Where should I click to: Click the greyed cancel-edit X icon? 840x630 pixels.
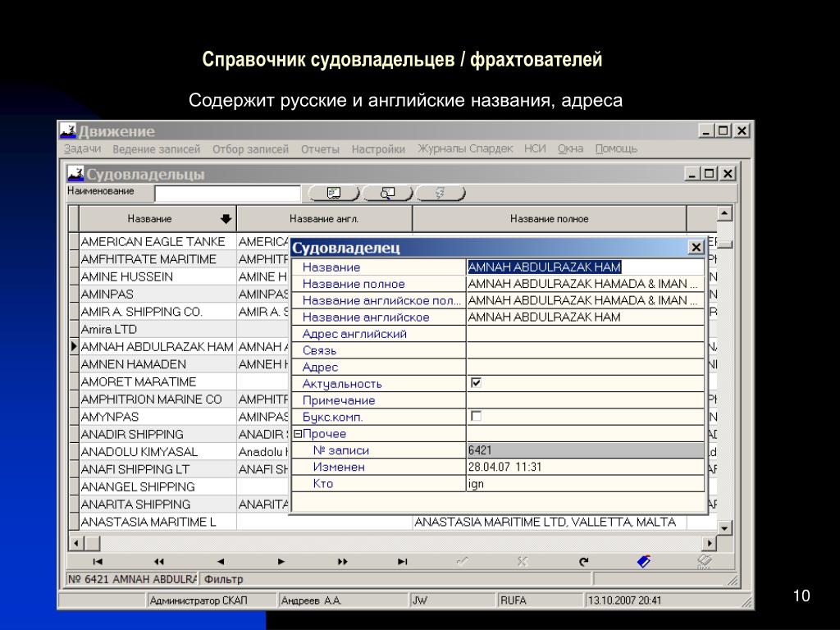click(523, 561)
